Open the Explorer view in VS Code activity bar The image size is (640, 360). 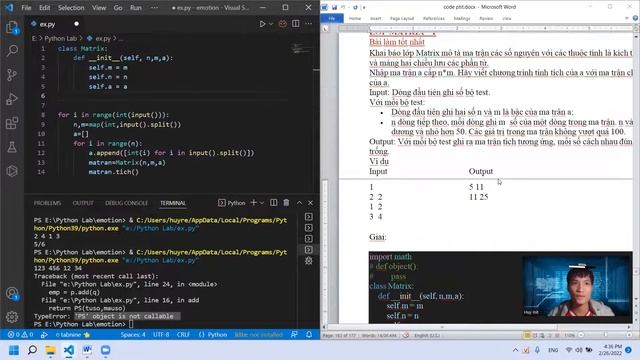pyautogui.click(x=12, y=28)
